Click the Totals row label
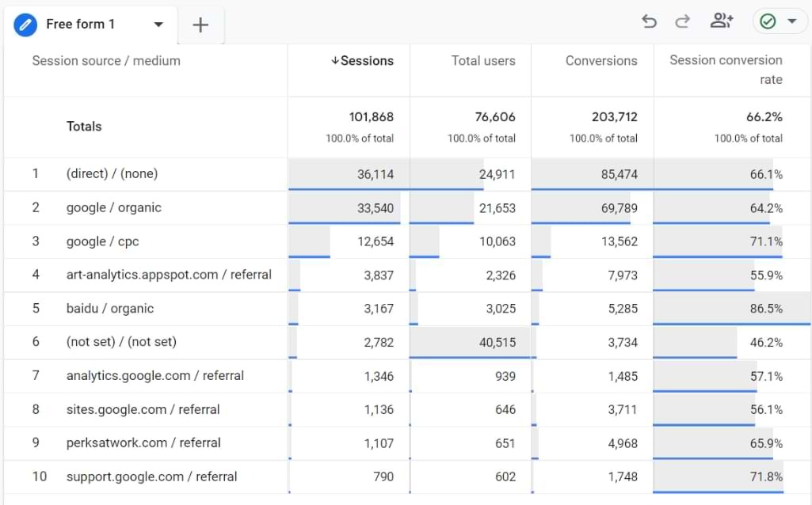Screen dimensions: 812x505 [83, 127]
